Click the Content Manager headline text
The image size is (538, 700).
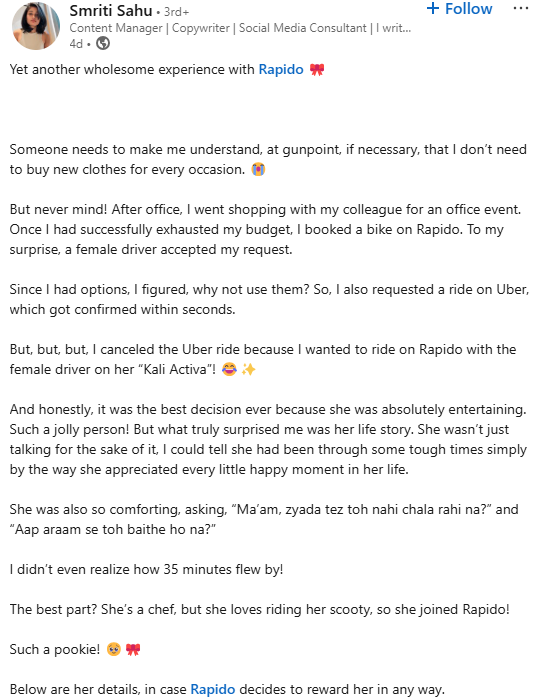point(240,28)
